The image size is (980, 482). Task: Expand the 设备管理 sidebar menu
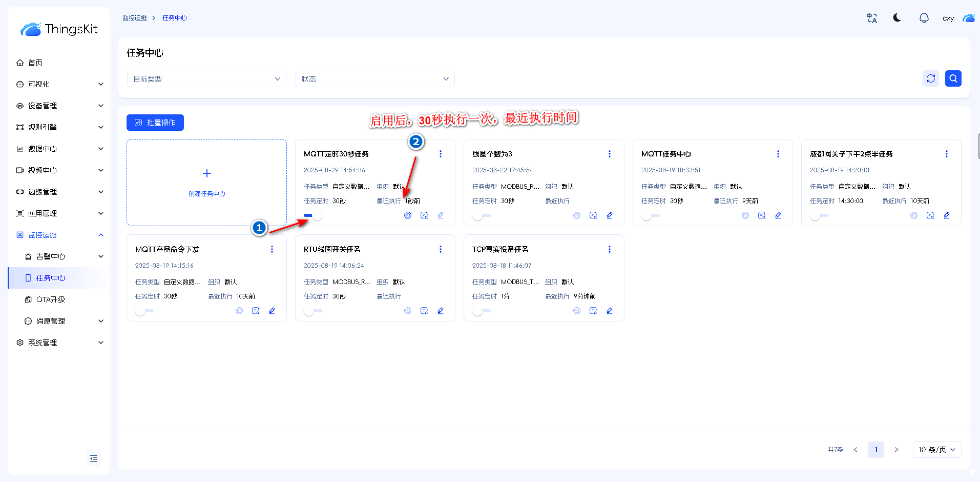point(59,106)
